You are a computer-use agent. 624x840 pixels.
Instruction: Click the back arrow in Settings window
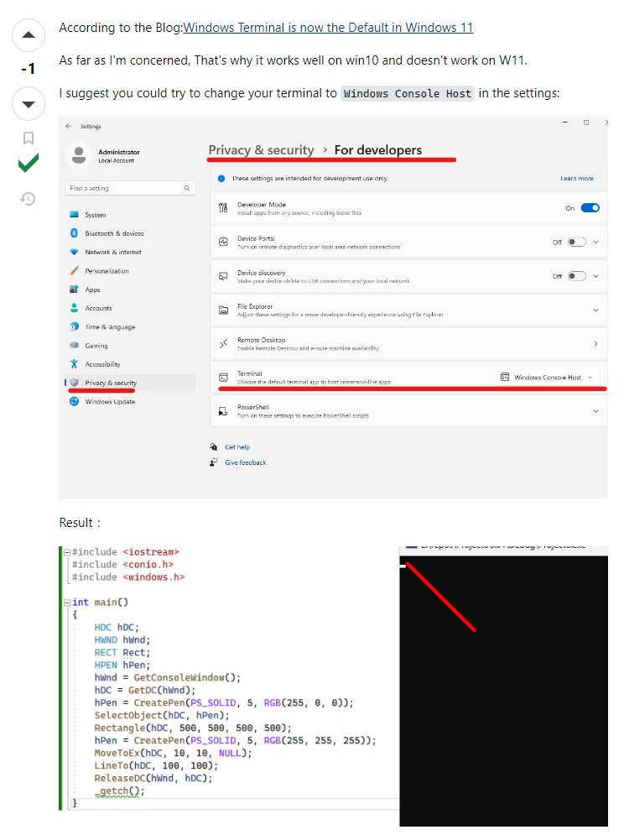[x=68, y=127]
